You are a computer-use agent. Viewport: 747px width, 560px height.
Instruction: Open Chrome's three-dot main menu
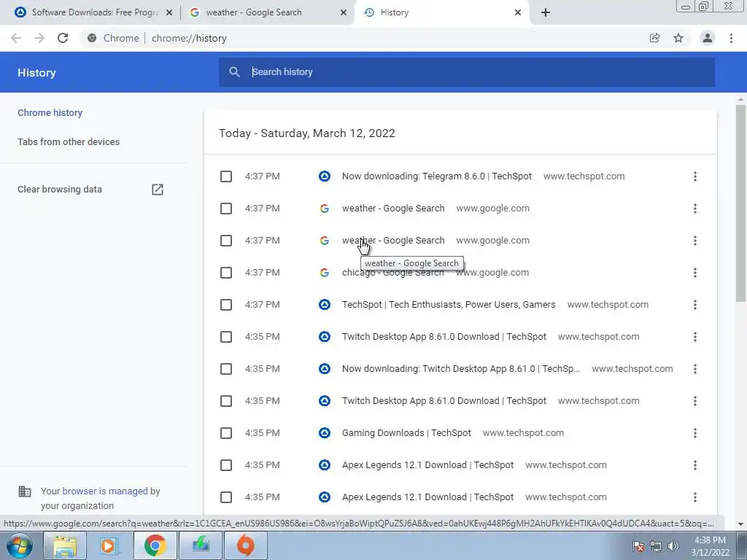[731, 38]
